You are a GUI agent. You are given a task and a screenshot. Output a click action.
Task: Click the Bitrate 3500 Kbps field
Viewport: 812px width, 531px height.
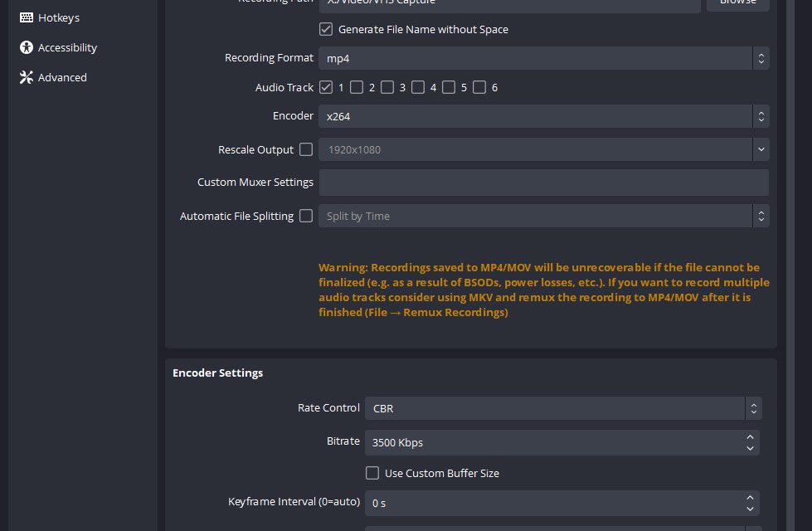tap(552, 442)
